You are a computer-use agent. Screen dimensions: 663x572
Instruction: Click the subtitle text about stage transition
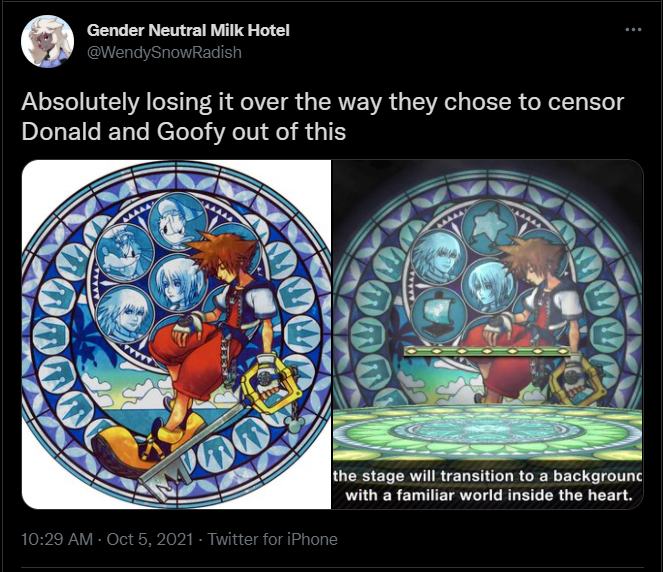coord(487,485)
